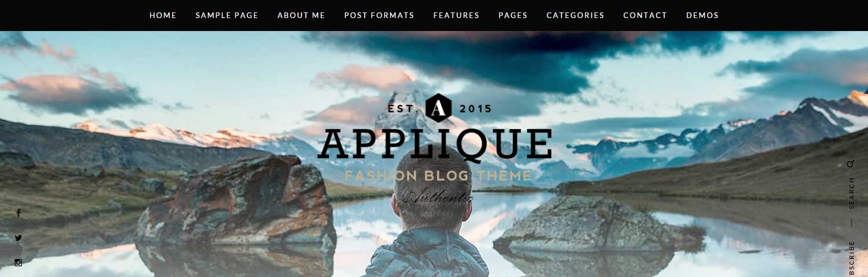
Task: Go to the Home menu item
Action: coord(163,15)
